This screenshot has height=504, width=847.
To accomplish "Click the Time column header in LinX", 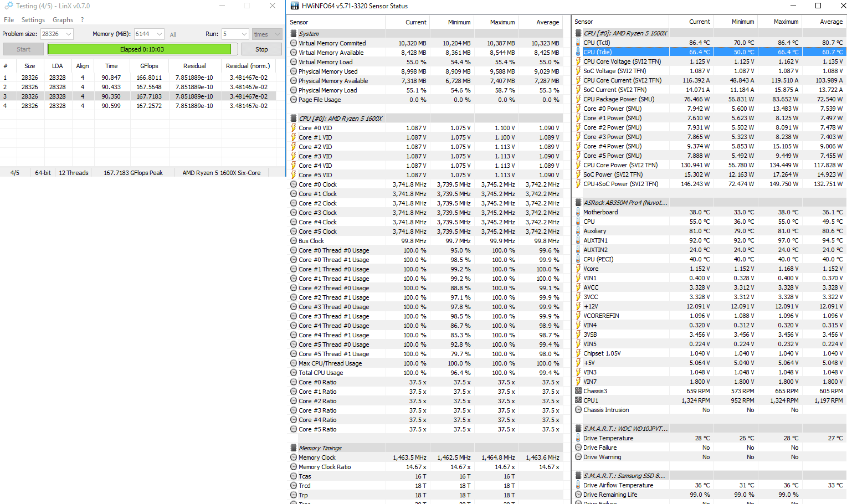I will point(111,66).
